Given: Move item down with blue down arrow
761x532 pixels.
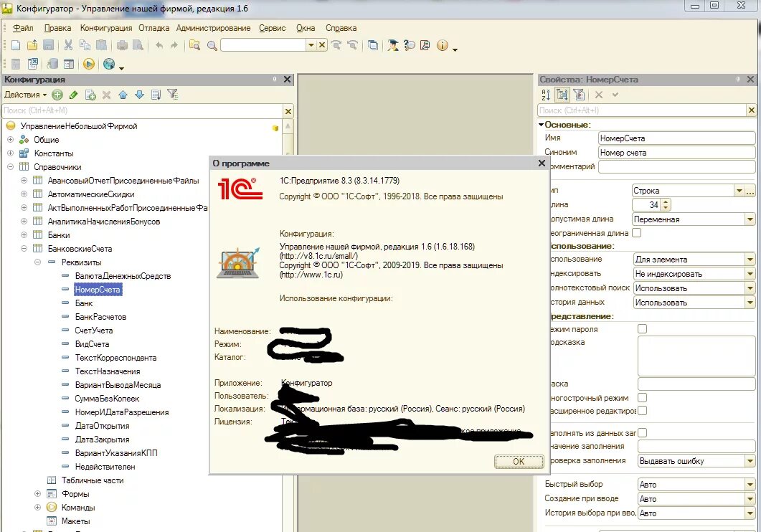Looking at the screenshot, I should coord(139,95).
